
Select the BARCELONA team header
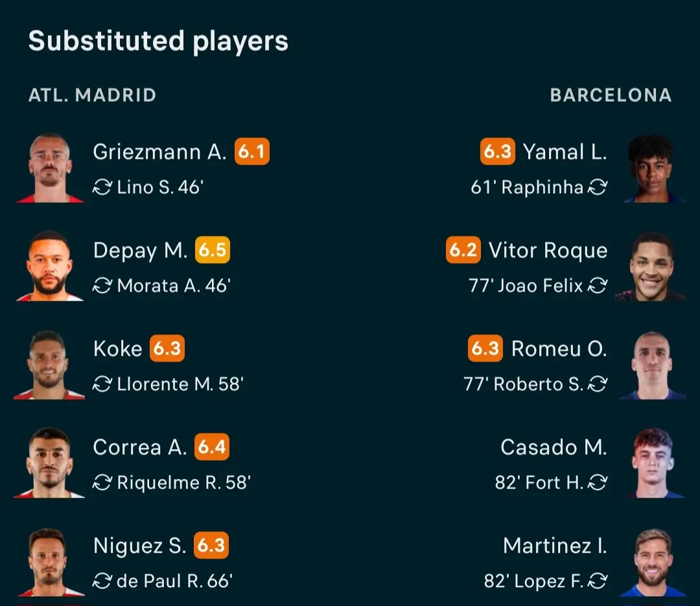click(x=611, y=95)
